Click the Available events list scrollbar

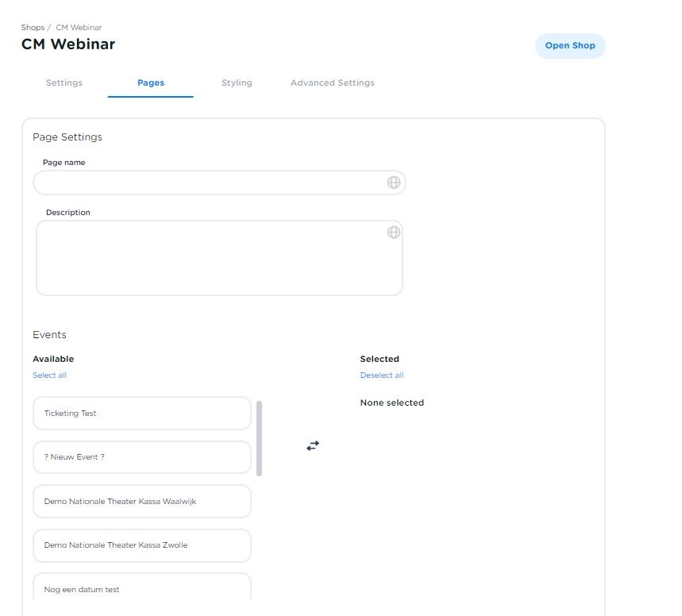pyautogui.click(x=260, y=438)
